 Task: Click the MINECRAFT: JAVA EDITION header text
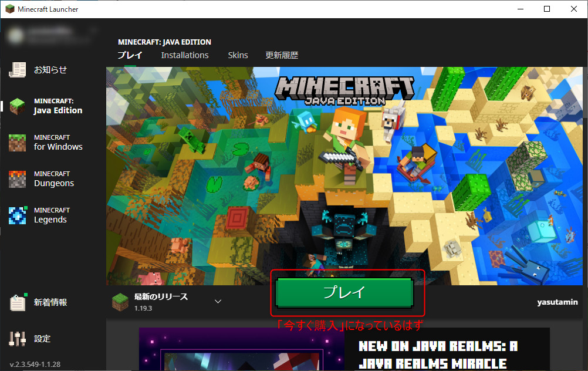pos(164,42)
